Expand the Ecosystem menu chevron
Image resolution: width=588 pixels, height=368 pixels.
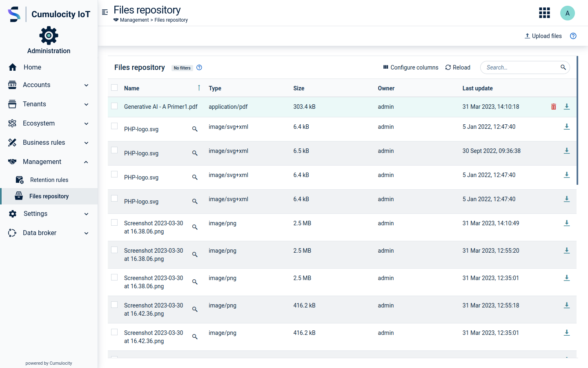tap(86, 123)
